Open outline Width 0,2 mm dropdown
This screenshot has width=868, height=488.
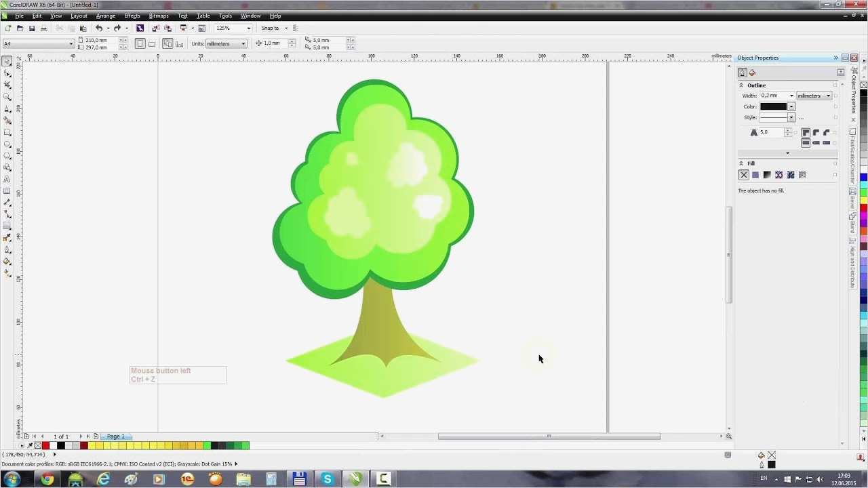(791, 96)
